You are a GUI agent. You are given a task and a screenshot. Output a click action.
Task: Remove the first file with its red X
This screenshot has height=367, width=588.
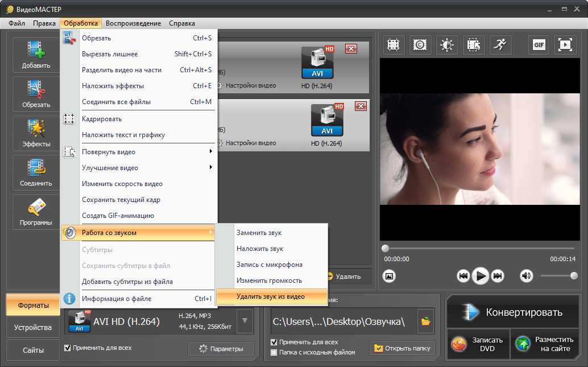coord(351,49)
